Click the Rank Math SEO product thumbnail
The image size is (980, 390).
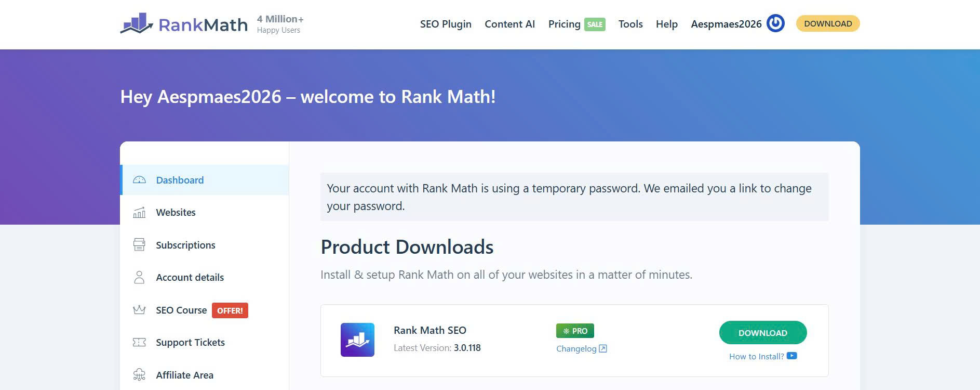[357, 340]
